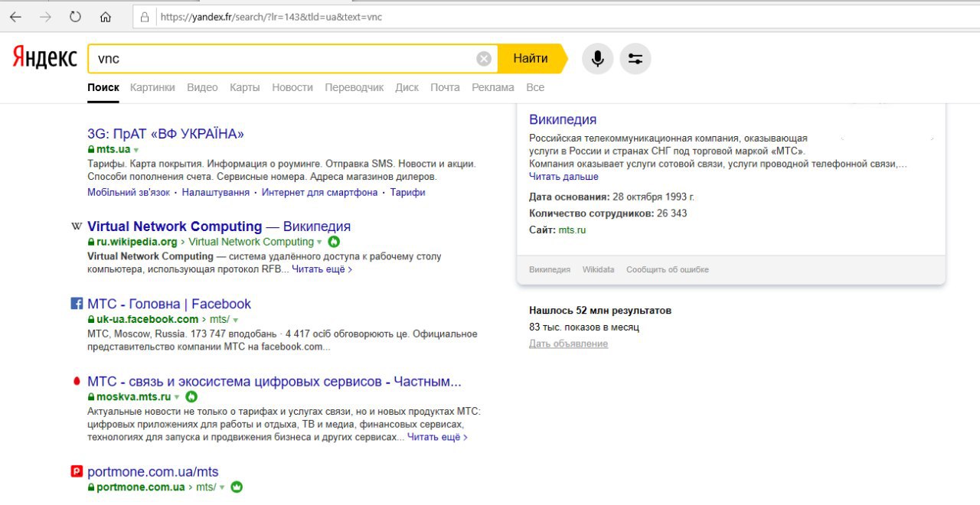This screenshot has height=505, width=980.
Task: Open the Диск tab
Action: point(407,87)
